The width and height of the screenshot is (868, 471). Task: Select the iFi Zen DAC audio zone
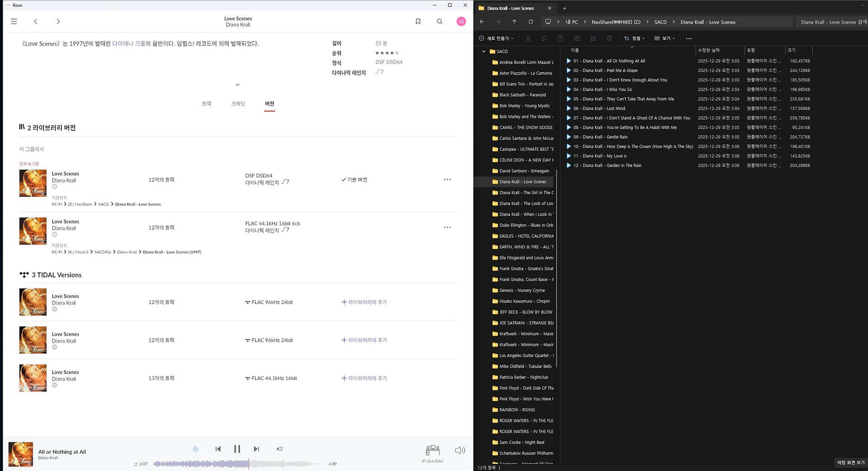point(433,452)
